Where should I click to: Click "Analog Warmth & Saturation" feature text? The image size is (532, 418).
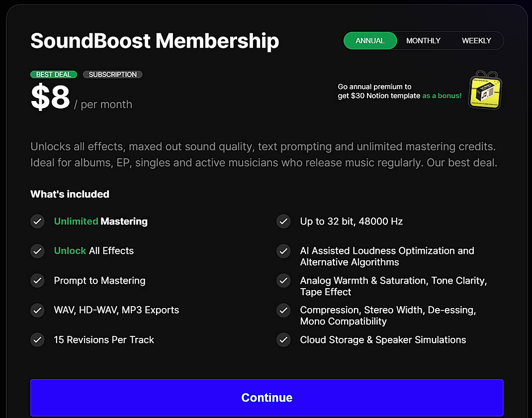[394, 286]
